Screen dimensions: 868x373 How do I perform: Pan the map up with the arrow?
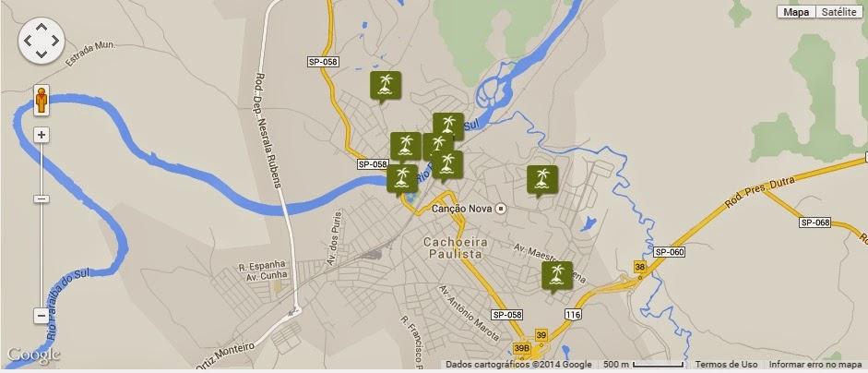click(42, 26)
